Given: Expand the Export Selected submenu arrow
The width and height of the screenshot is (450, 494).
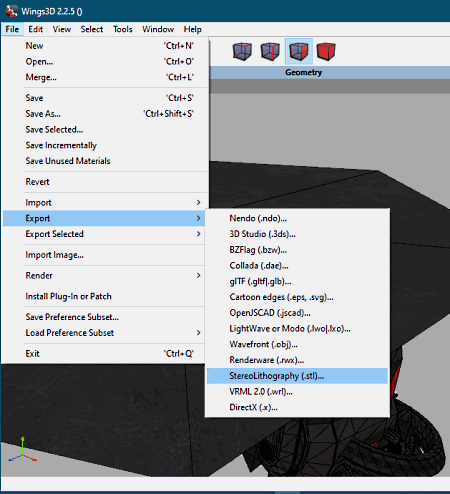Looking at the screenshot, I should tap(198, 234).
